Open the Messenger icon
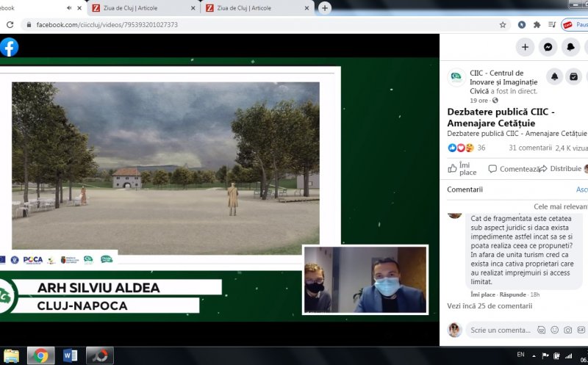Image resolution: width=588 pixels, height=365 pixels. 548,47
